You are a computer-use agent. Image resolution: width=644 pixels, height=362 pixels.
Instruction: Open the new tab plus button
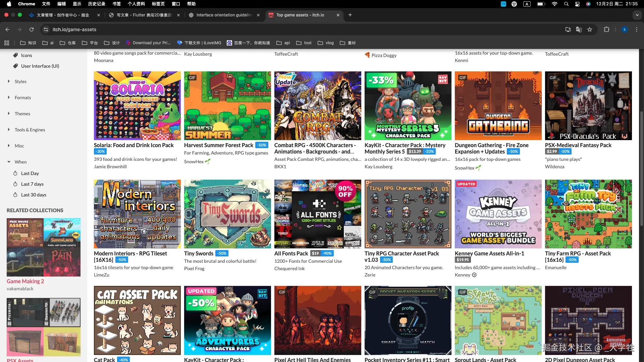350,15
